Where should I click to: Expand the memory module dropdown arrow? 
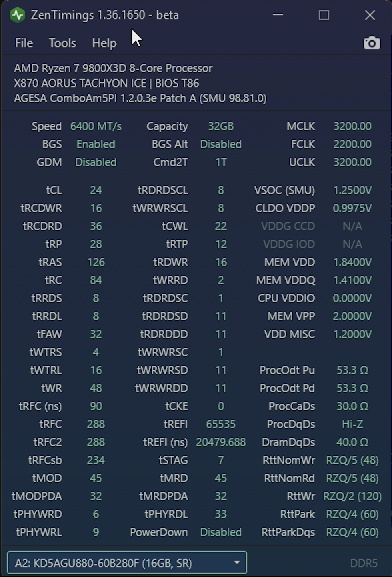[x=237, y=563]
